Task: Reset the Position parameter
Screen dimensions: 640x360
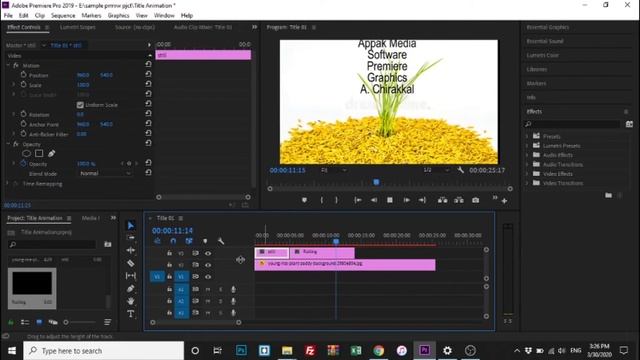Action: [148, 75]
